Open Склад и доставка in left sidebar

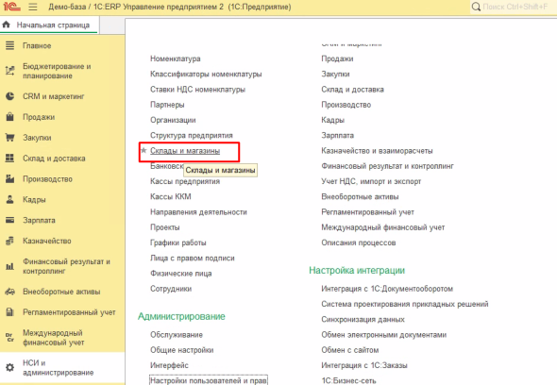coord(54,158)
